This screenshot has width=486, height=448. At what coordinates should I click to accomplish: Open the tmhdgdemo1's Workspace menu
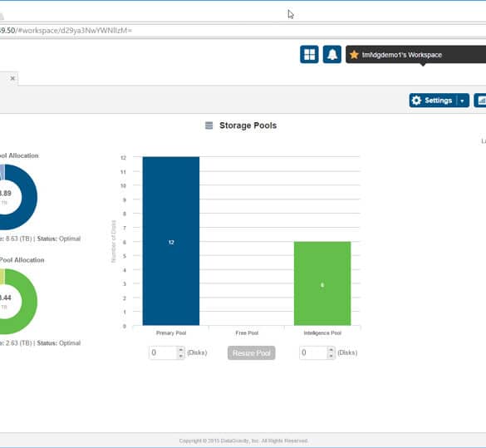[415, 55]
